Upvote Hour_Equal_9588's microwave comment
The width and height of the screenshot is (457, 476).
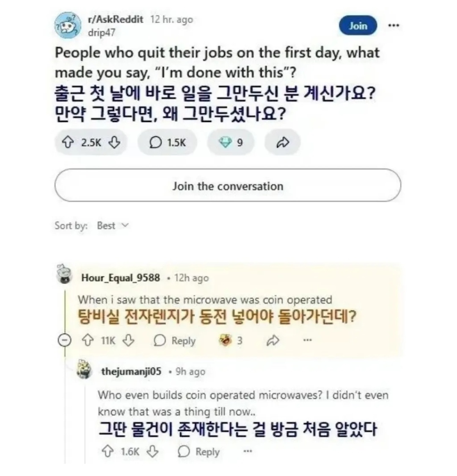coord(88,340)
